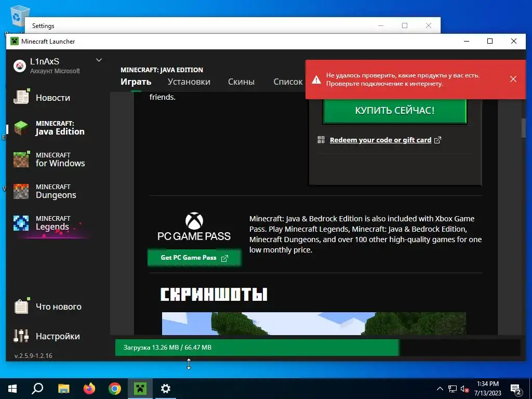This screenshot has width=532, height=399.
Task: Minimize the Minecraft Launcher window
Action: tap(467, 41)
